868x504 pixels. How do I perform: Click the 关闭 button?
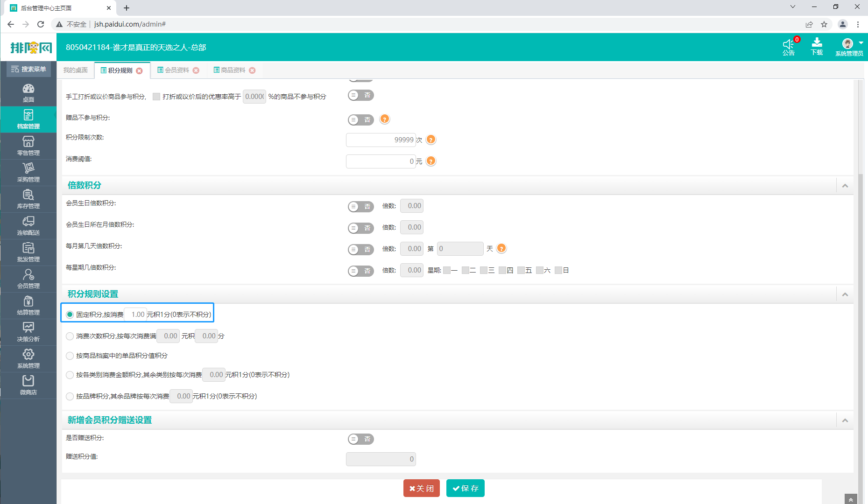point(422,488)
